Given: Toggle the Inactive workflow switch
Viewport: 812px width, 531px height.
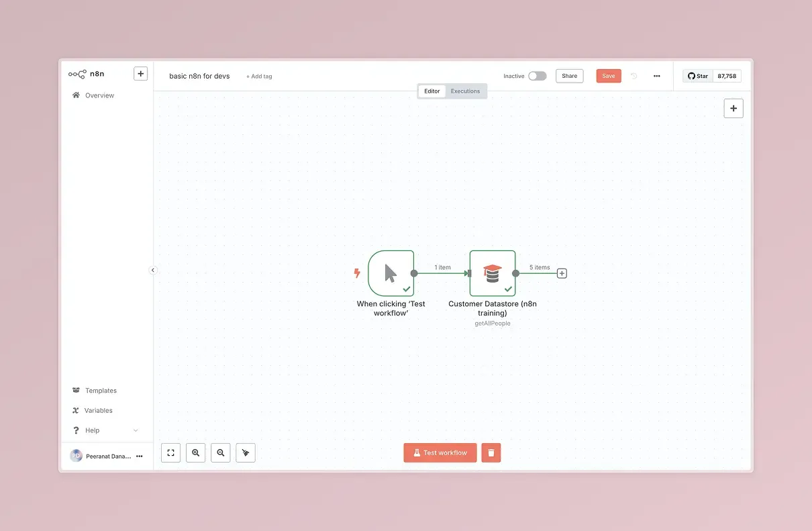Looking at the screenshot, I should click(x=537, y=77).
